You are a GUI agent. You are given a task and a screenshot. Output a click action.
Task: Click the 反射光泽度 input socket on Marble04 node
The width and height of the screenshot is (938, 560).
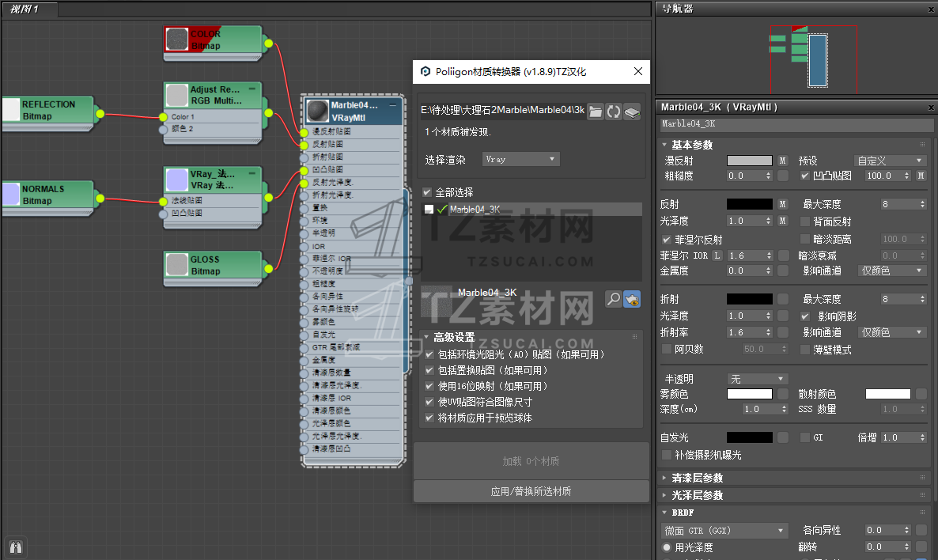[304, 183]
